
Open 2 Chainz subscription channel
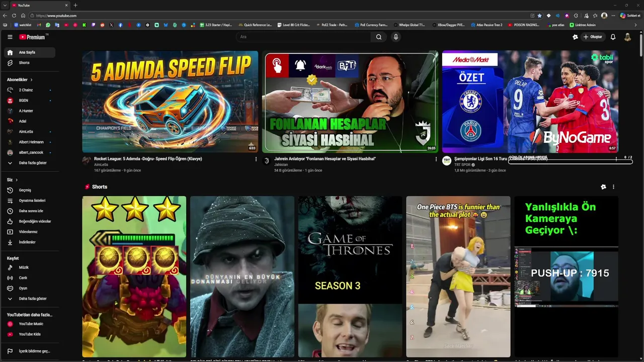[29, 90]
